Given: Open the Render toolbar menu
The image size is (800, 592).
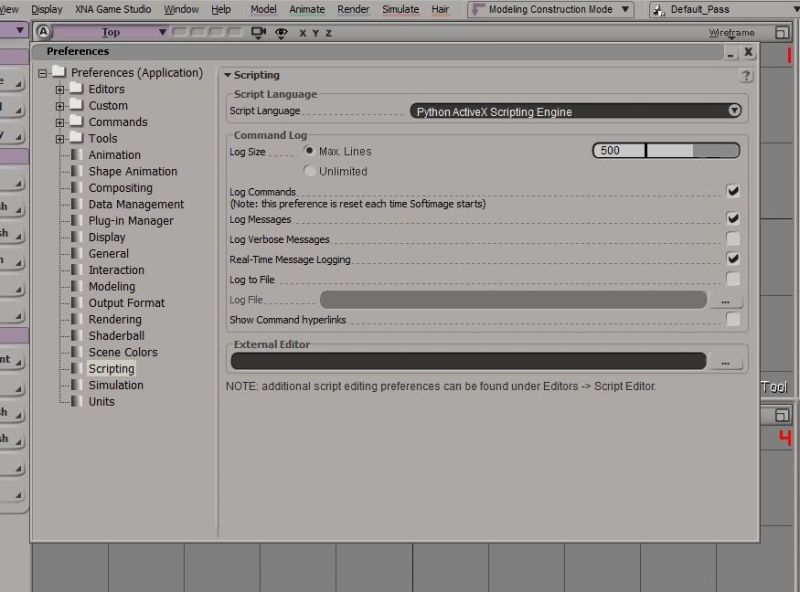Looking at the screenshot, I should 353,9.
